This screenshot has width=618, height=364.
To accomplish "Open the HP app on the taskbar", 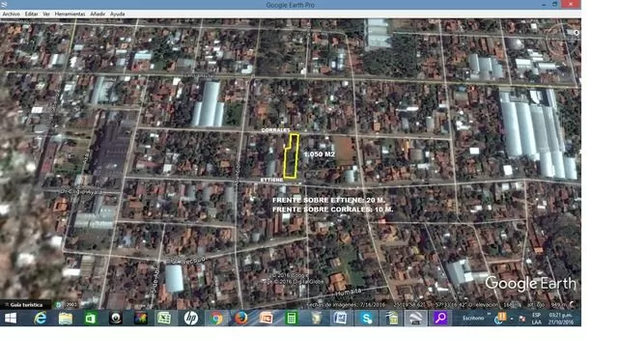I will pos(191,318).
